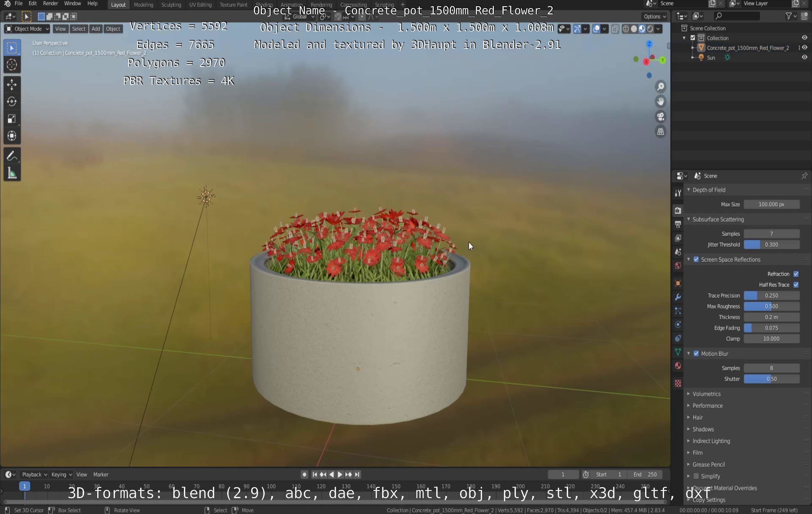The width and height of the screenshot is (812, 514).
Task: Expand the Performance panel
Action: point(707,406)
